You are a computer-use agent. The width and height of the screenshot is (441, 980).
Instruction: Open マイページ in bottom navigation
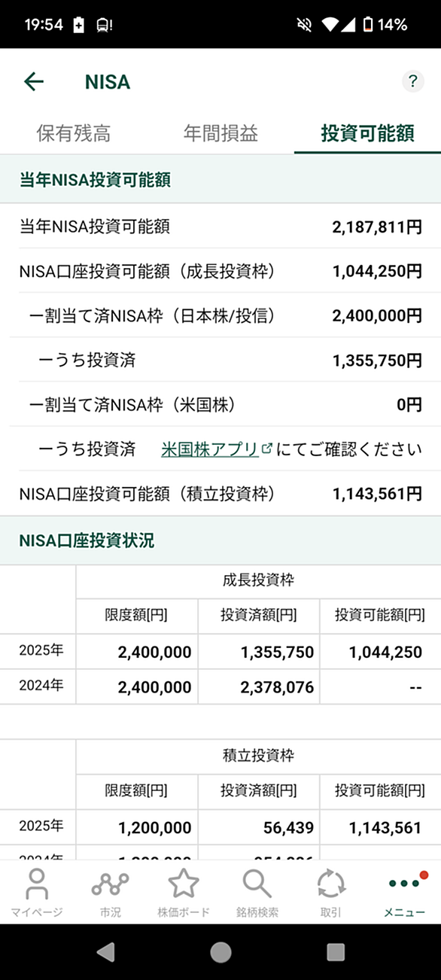point(37,892)
